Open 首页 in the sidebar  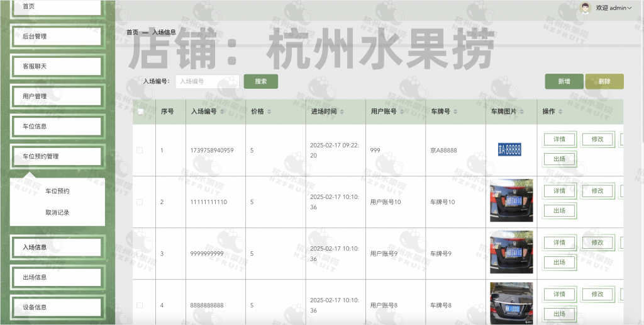pyautogui.click(x=57, y=7)
